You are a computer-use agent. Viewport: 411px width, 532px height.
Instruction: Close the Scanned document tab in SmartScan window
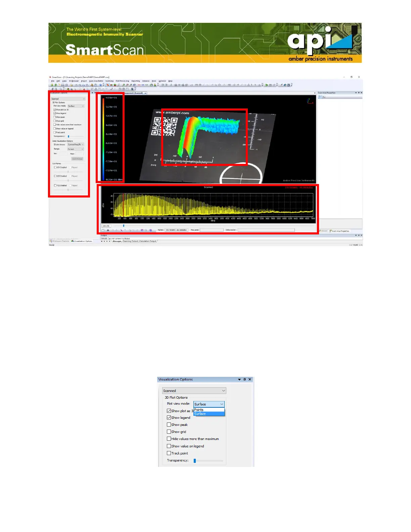click(x=145, y=93)
